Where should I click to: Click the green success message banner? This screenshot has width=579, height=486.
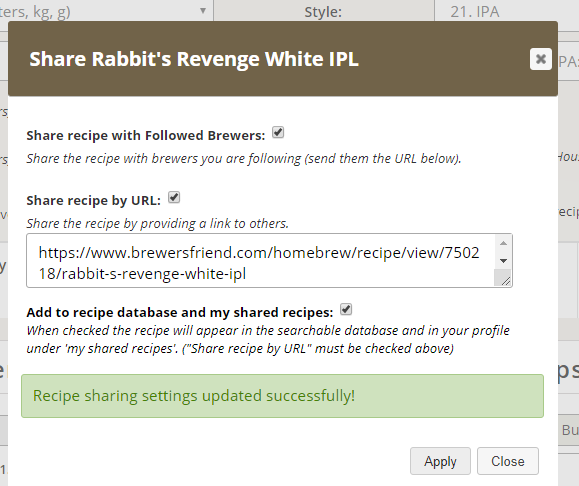(x=282, y=396)
